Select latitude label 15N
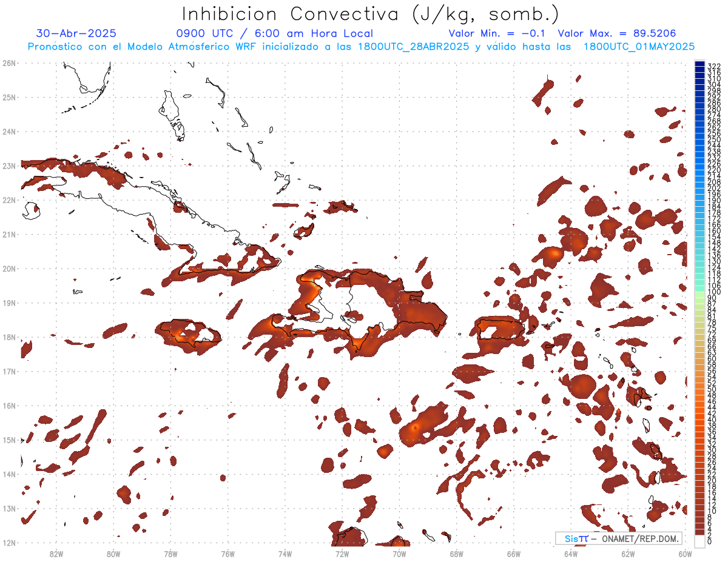This screenshot has height=562, width=728. (x=9, y=440)
